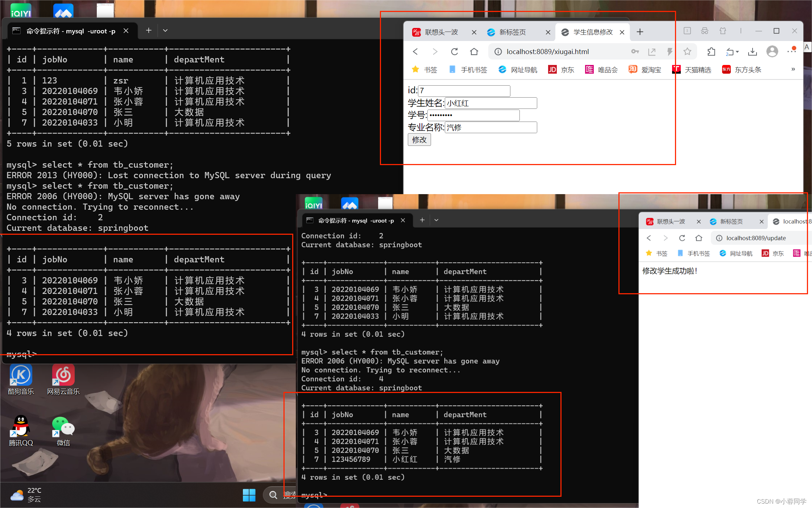812x508 pixels.
Task: Bookmark page with the star icon
Action: 687,52
